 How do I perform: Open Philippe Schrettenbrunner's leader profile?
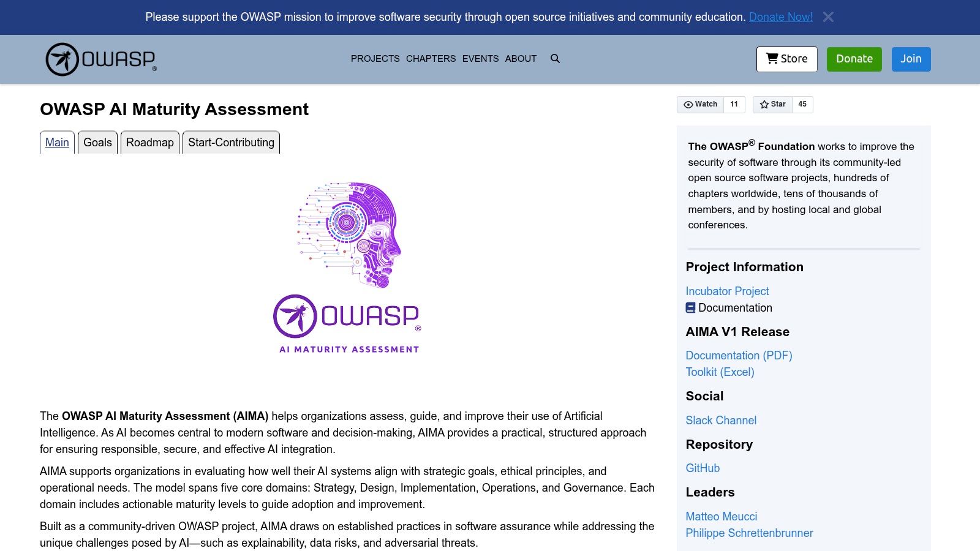point(749,533)
